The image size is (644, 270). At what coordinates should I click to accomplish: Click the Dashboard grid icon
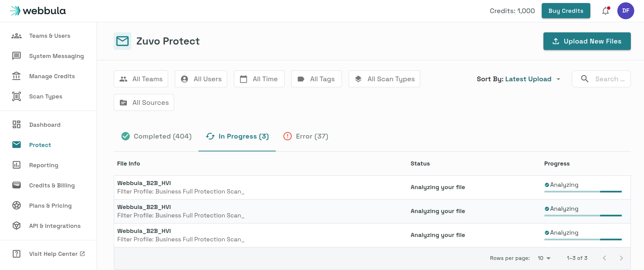pos(17,125)
